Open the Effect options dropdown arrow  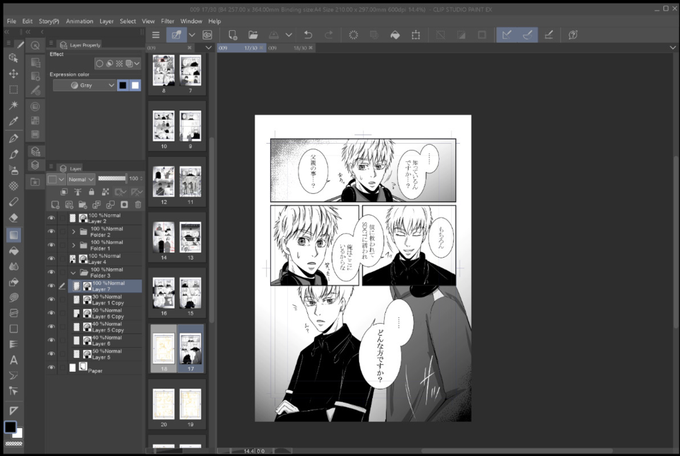pyautogui.click(x=137, y=64)
